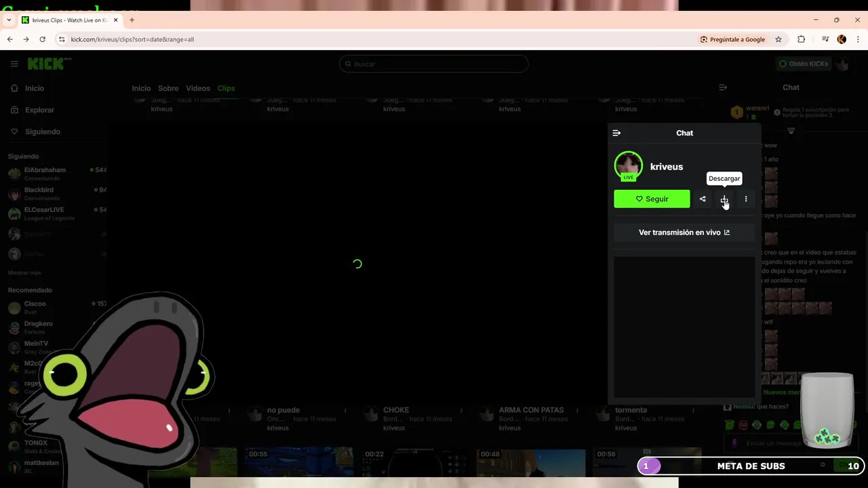The width and height of the screenshot is (868, 488).
Task: Open clip thumbnail with 00:22 duration
Action: tap(416, 462)
